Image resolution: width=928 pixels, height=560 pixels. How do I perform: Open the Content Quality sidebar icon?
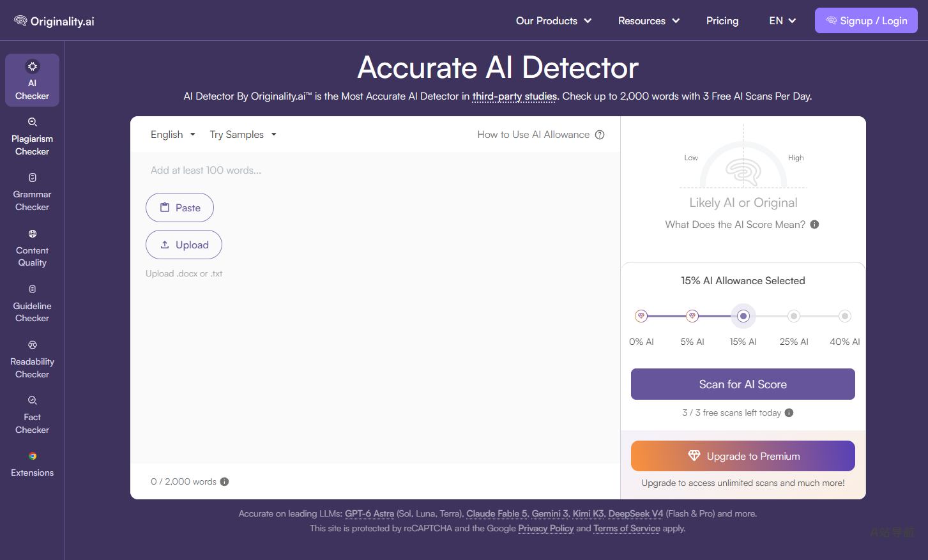pos(32,234)
